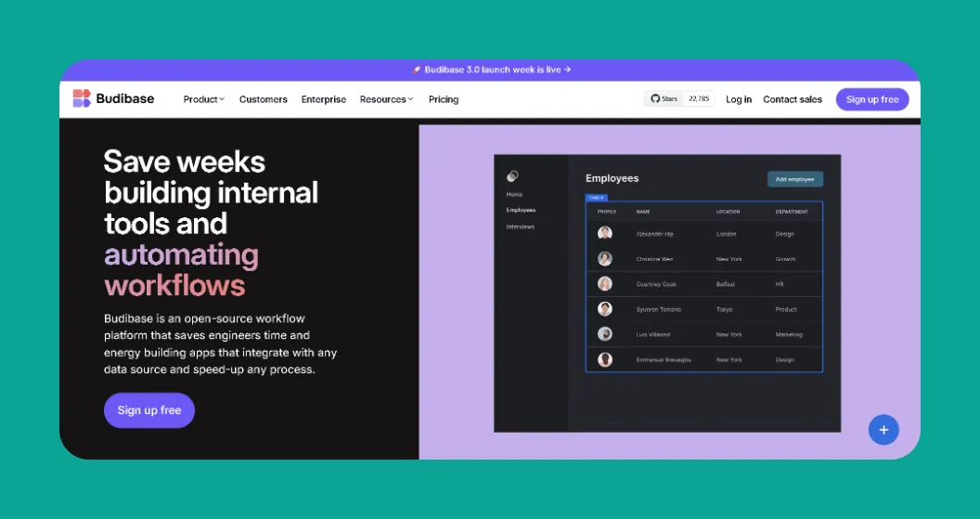This screenshot has width=980, height=519.
Task: Select Interviews in the demo sidebar
Action: click(521, 227)
